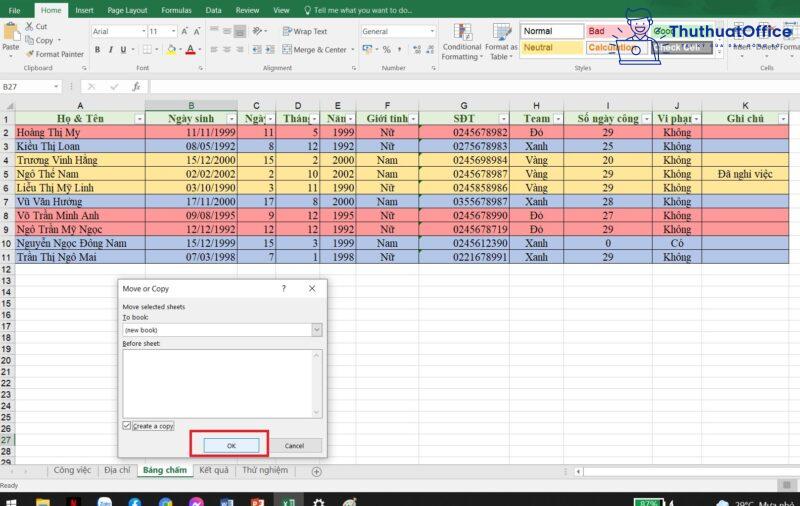Open the SĐT filter dropdown

coord(503,119)
